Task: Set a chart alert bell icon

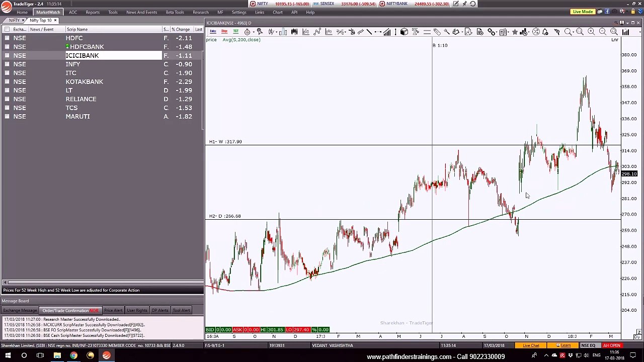Action: (545, 32)
